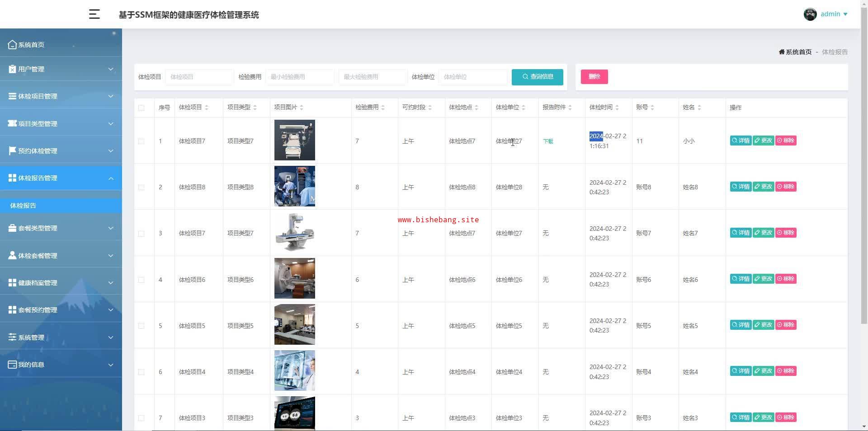Image resolution: width=868 pixels, height=431 pixels.
Task: Toggle the select-all checkbox in table header
Action: 142,108
